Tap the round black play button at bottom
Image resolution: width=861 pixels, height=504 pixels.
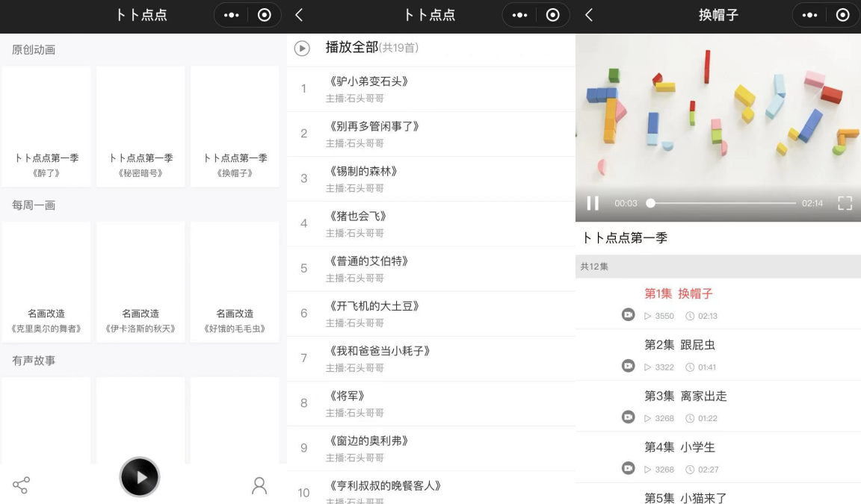click(x=140, y=477)
